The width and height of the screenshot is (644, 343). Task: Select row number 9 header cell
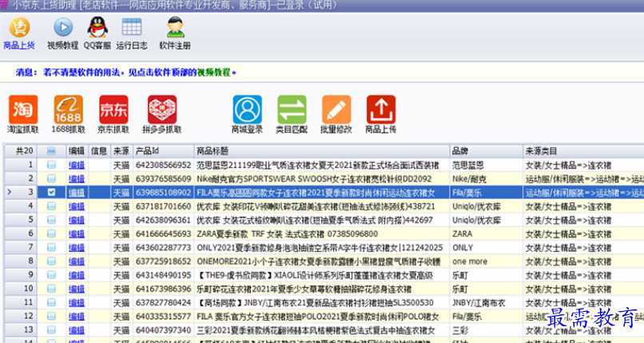click(x=21, y=275)
